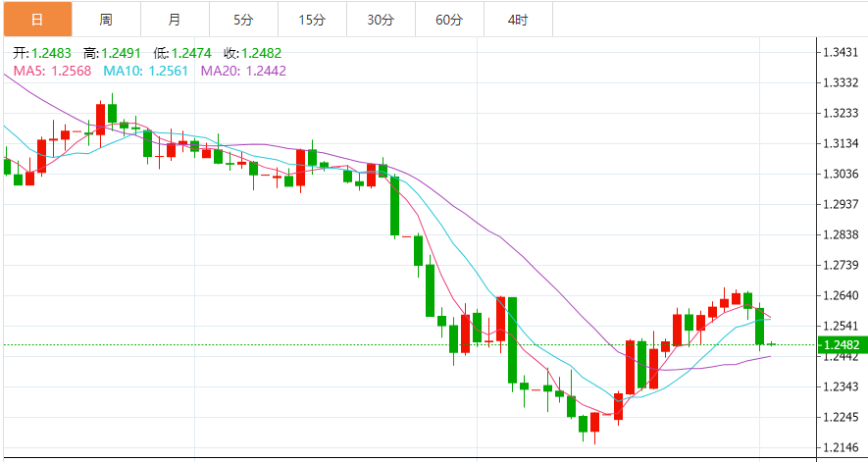This screenshot has height=462, width=868.
Task: Click the 1.2937 price axis label
Action: 841,204
